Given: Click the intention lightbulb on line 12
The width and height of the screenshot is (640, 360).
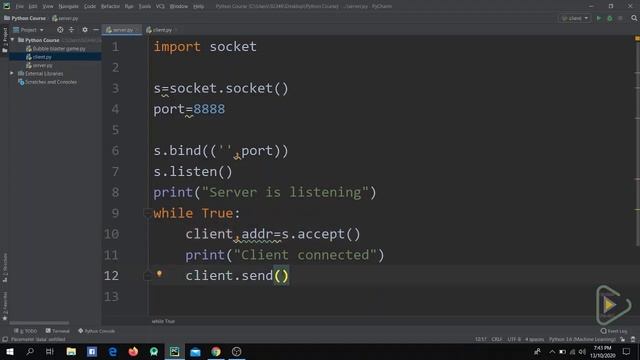Looking at the screenshot, I should click(x=159, y=274).
